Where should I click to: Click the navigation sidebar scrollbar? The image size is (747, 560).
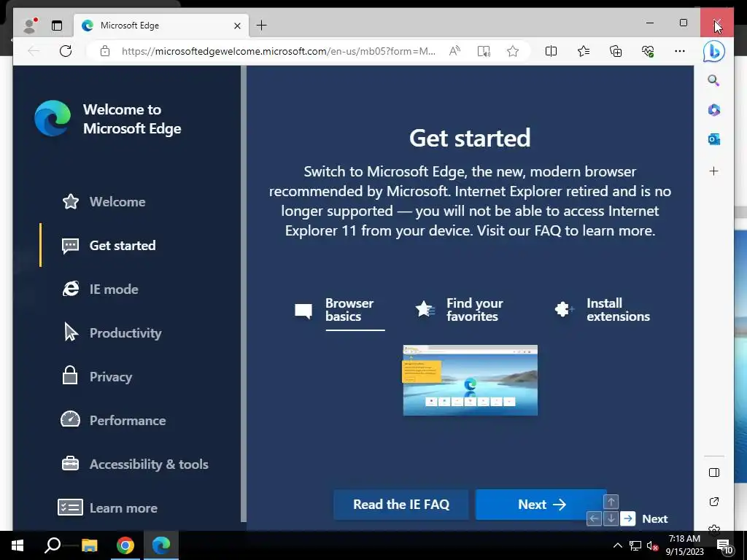point(244,293)
